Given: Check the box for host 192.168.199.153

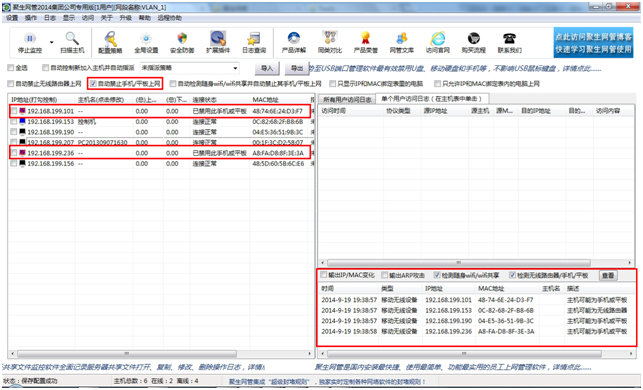Looking at the screenshot, I should tap(14, 122).
